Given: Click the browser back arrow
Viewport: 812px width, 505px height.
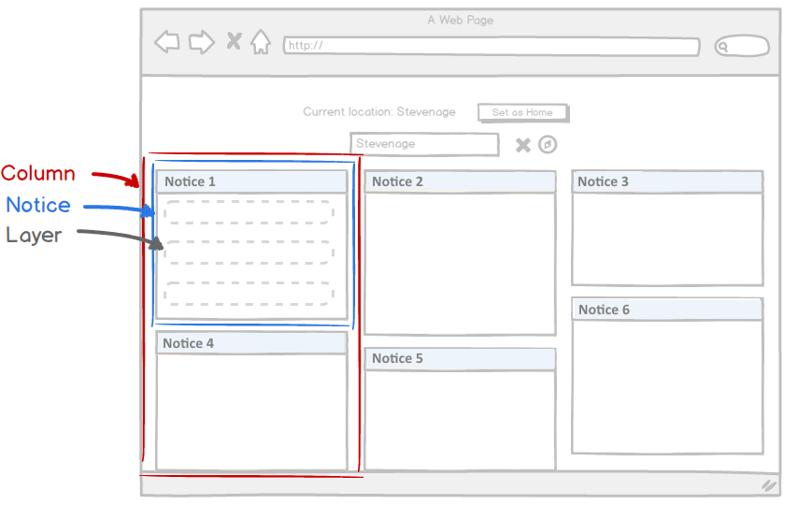Looking at the screenshot, I should coord(167,42).
